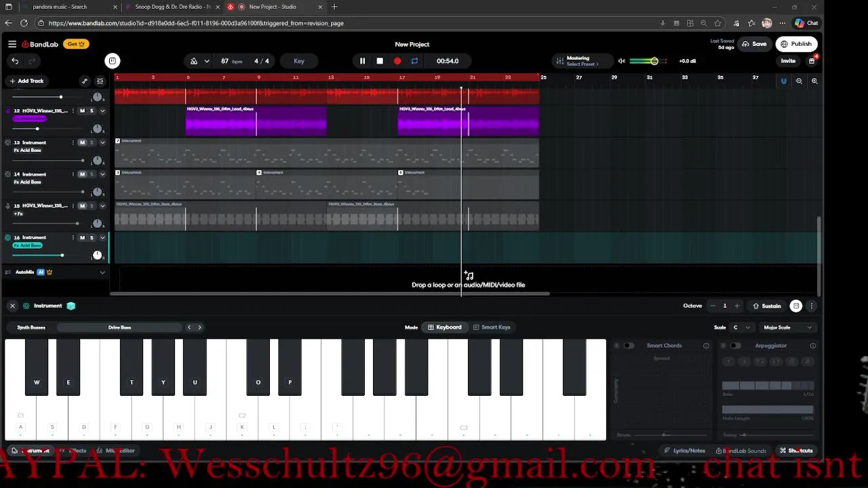Viewport: 868px width, 488px height.
Task: Toggle the magnet snap-to-grid icon
Action: pos(783,81)
